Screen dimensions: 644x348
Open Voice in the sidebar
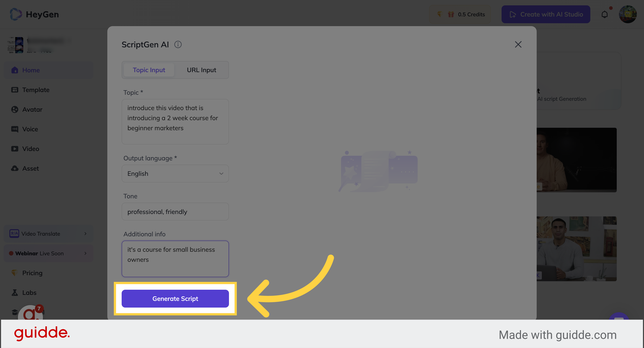click(x=49, y=129)
